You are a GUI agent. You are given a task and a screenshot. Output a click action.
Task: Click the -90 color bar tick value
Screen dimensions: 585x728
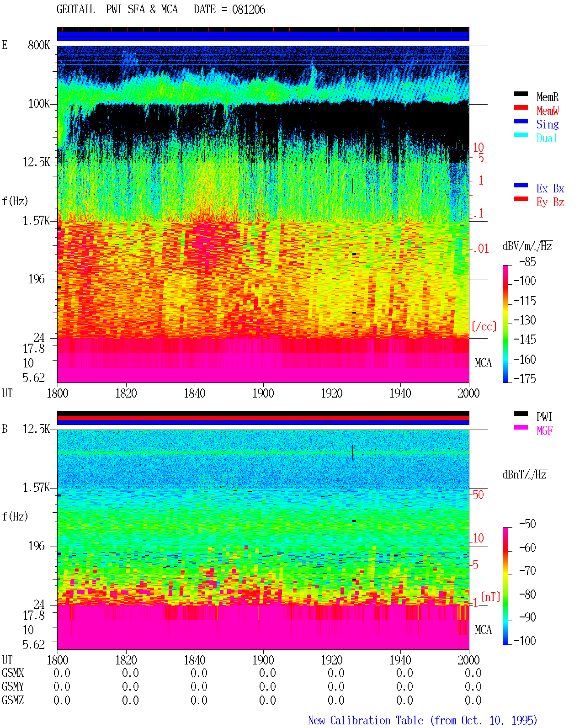[527, 617]
